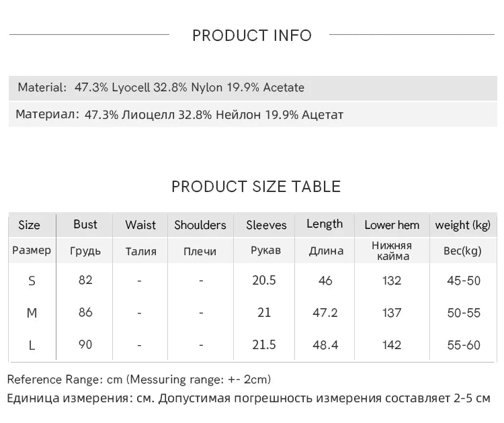Click the size L row label
The height and width of the screenshot is (423, 504).
pos(32,345)
